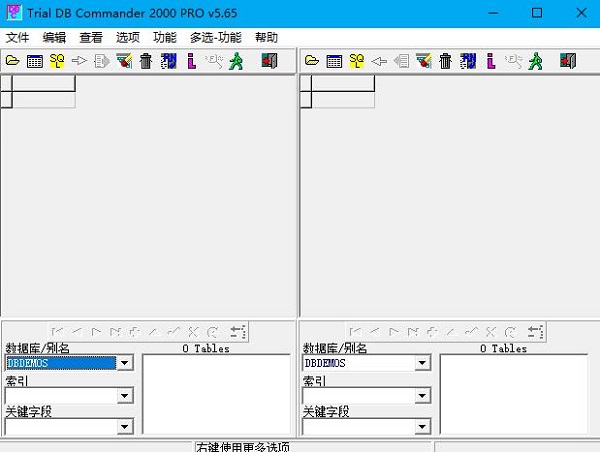Go to next record in right navigator

click(x=394, y=331)
